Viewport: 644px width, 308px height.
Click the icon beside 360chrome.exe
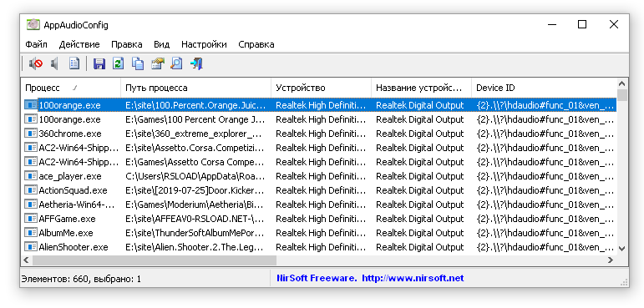point(31,134)
